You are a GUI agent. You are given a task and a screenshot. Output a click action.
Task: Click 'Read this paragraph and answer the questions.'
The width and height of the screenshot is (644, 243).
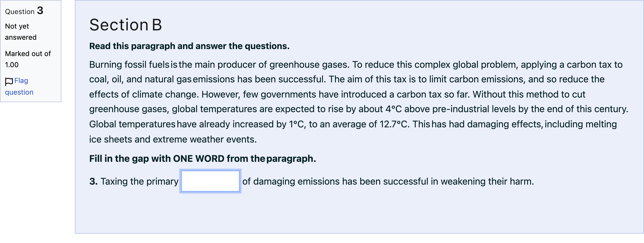pos(189,46)
